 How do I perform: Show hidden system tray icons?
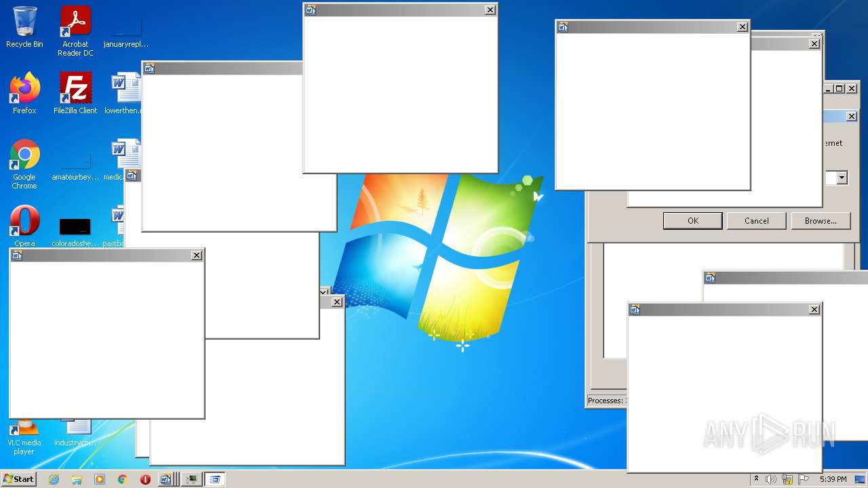(756, 479)
